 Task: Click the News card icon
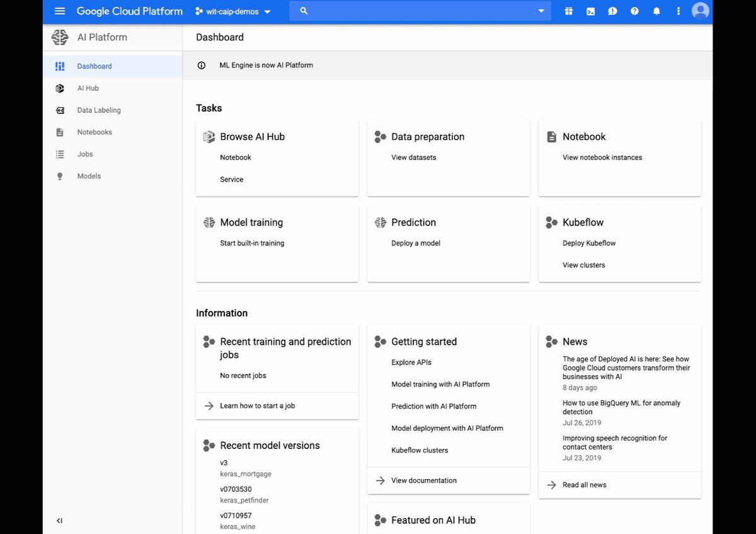click(552, 342)
